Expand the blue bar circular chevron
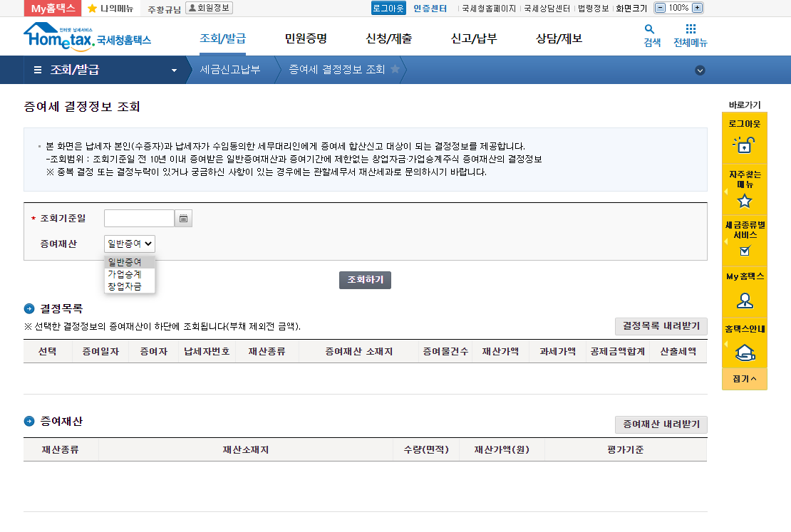 (700, 70)
